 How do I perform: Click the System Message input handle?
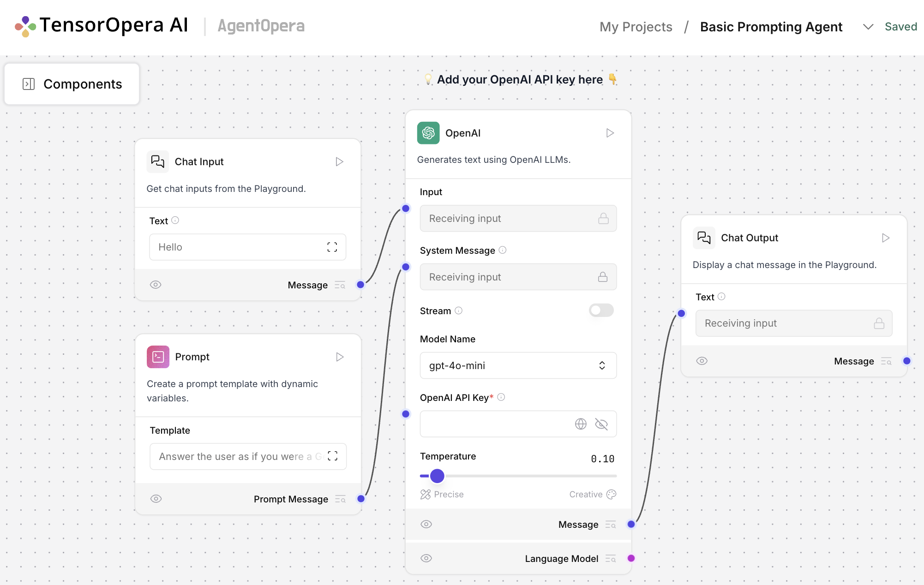coord(406,267)
